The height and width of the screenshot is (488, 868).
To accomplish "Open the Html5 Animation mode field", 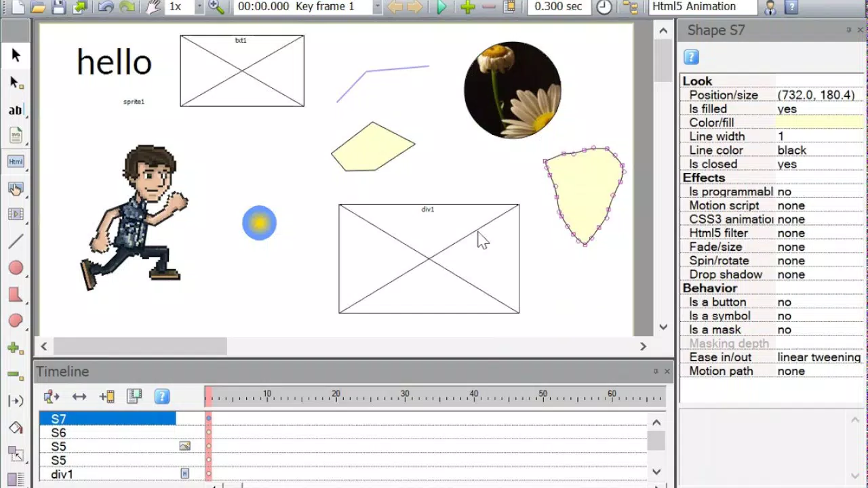I will click(x=702, y=7).
